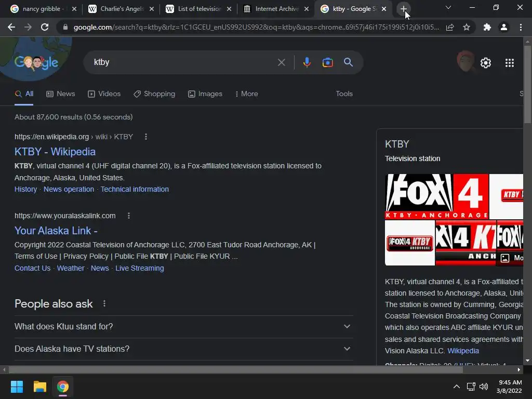This screenshot has width=532, height=399.
Task: Close the nancy gribble tab
Action: click(74, 9)
